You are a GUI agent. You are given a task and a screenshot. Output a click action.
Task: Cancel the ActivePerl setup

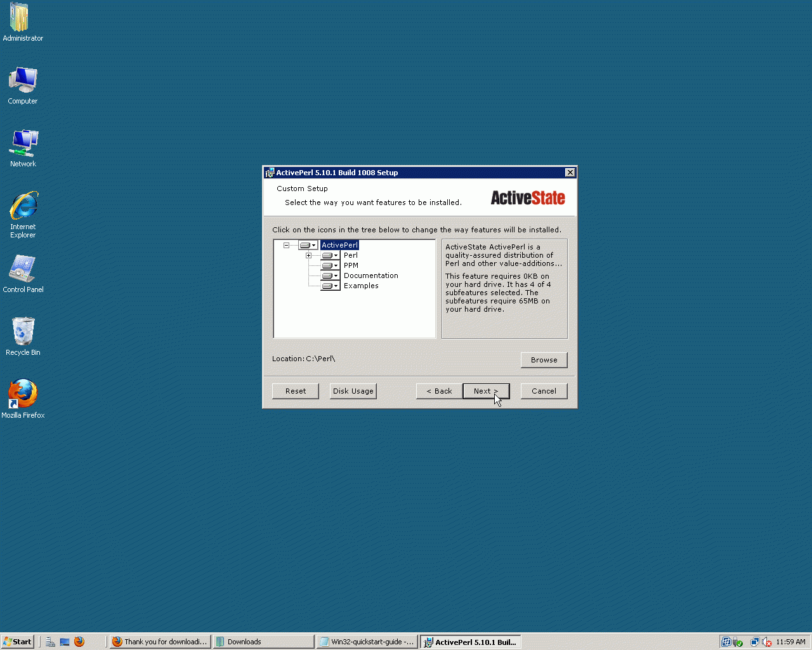click(x=544, y=391)
